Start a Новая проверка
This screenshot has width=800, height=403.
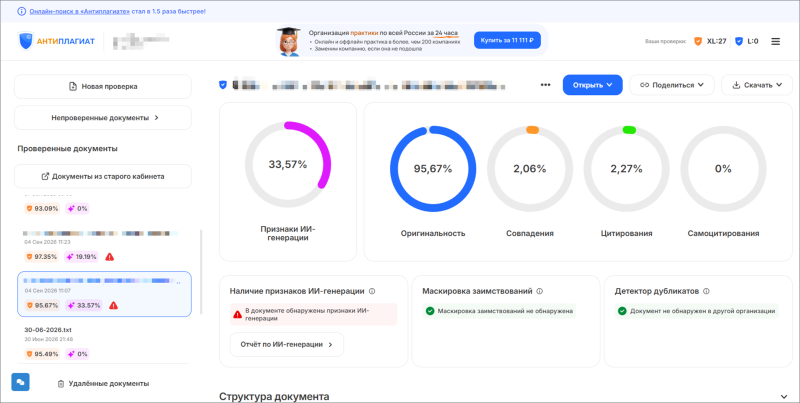[x=103, y=86]
